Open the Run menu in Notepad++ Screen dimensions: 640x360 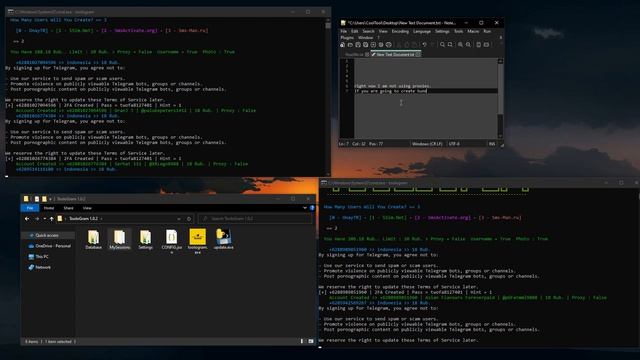(x=487, y=31)
